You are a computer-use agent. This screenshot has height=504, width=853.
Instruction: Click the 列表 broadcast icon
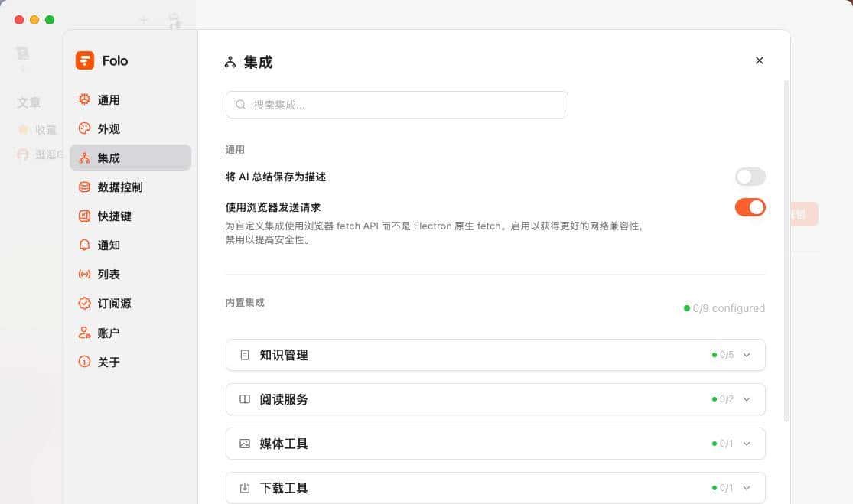[84, 274]
